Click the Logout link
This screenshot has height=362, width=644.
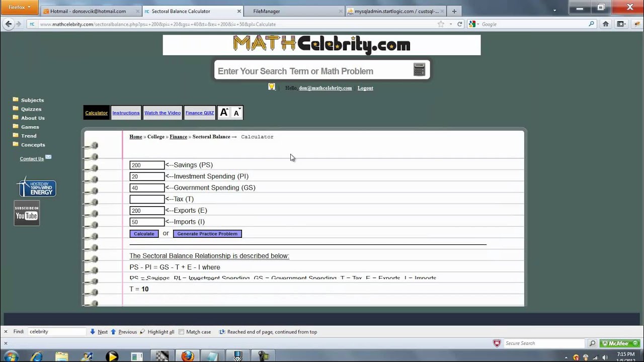click(365, 88)
